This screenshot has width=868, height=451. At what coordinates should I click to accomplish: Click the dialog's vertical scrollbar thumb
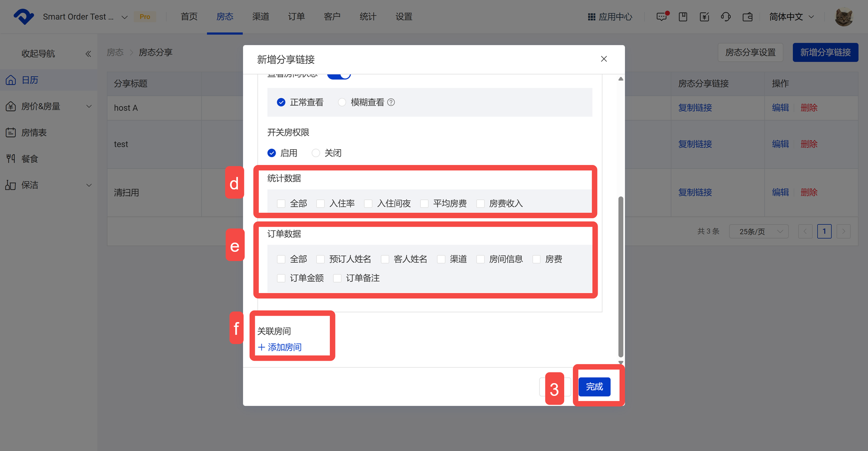[x=621, y=278]
